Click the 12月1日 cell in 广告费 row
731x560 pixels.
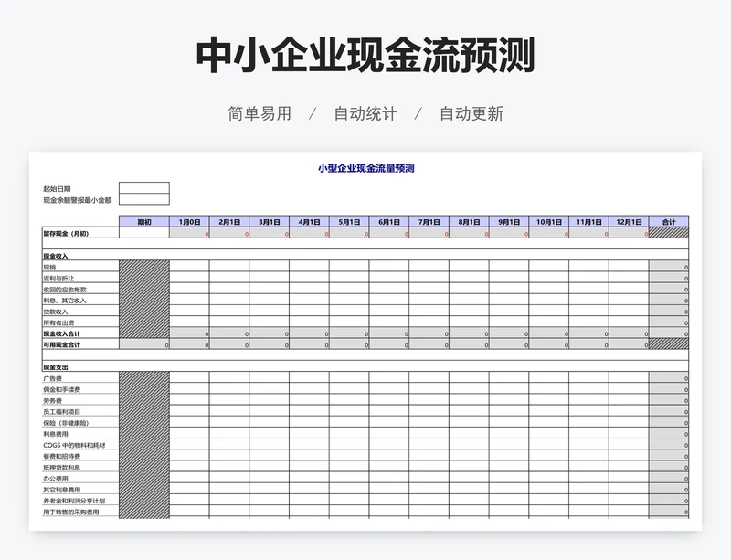[x=629, y=377]
